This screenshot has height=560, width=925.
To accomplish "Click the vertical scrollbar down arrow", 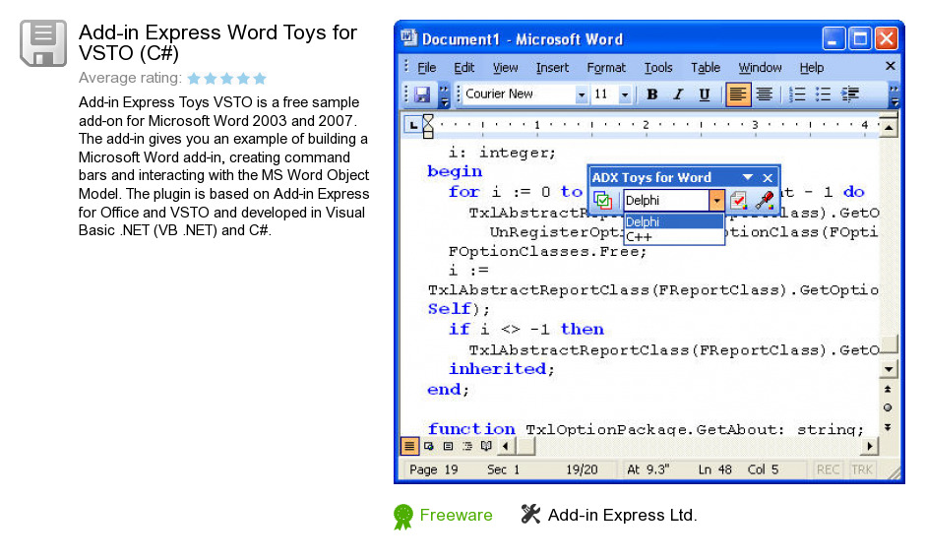I will (x=889, y=370).
